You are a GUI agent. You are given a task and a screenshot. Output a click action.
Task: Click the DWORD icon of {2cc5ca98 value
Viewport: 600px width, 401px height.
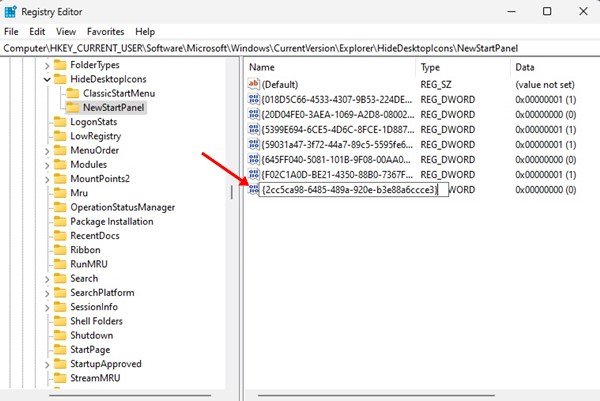pyautogui.click(x=253, y=189)
